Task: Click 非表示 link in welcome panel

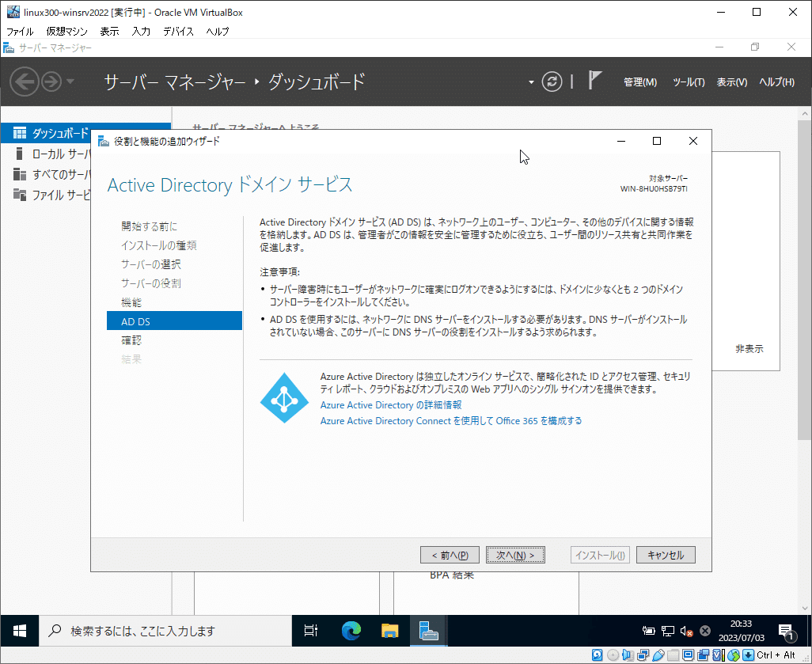Action: [x=749, y=349]
